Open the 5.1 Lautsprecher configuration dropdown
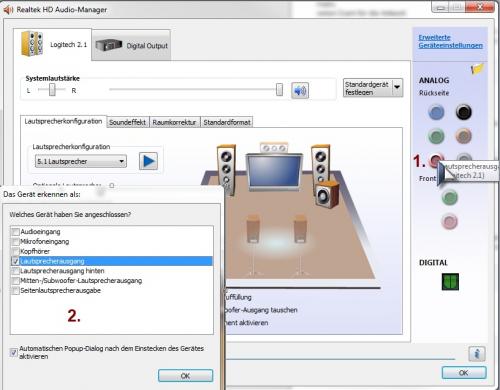The image size is (500, 390). pos(81,162)
